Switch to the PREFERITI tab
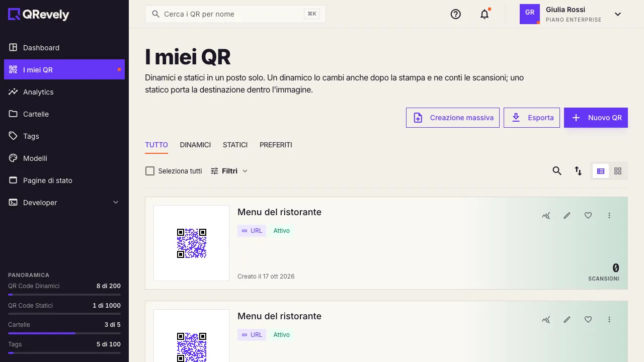The height and width of the screenshot is (362, 644). (276, 145)
